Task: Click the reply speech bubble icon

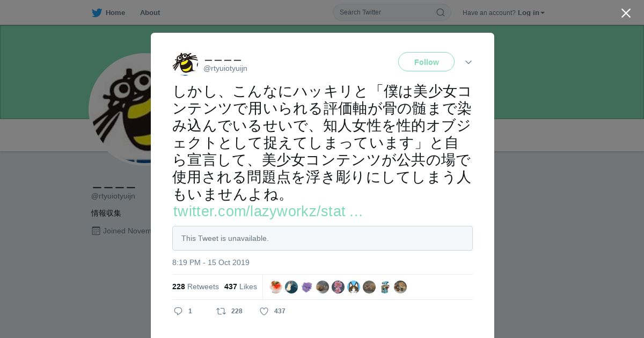Action: pyautogui.click(x=178, y=311)
